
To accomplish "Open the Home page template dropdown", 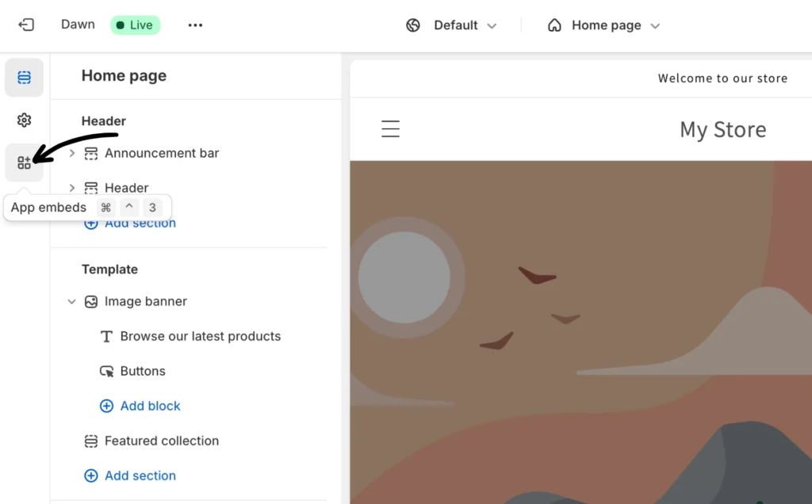I will tap(603, 25).
